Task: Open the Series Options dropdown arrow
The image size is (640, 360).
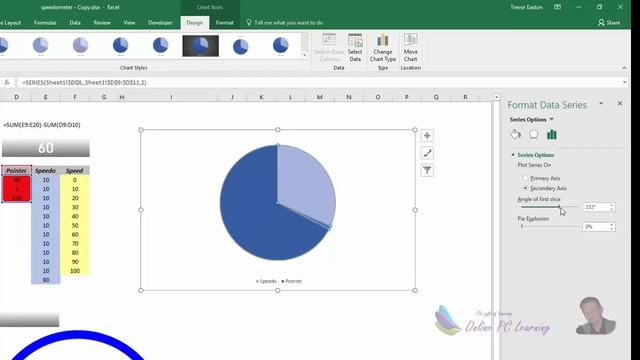Action: pyautogui.click(x=551, y=120)
